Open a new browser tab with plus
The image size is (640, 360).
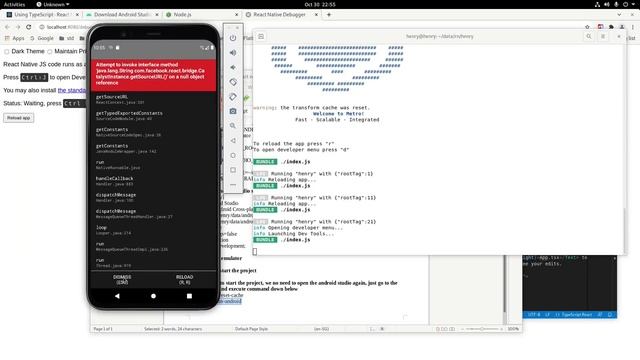[329, 14]
